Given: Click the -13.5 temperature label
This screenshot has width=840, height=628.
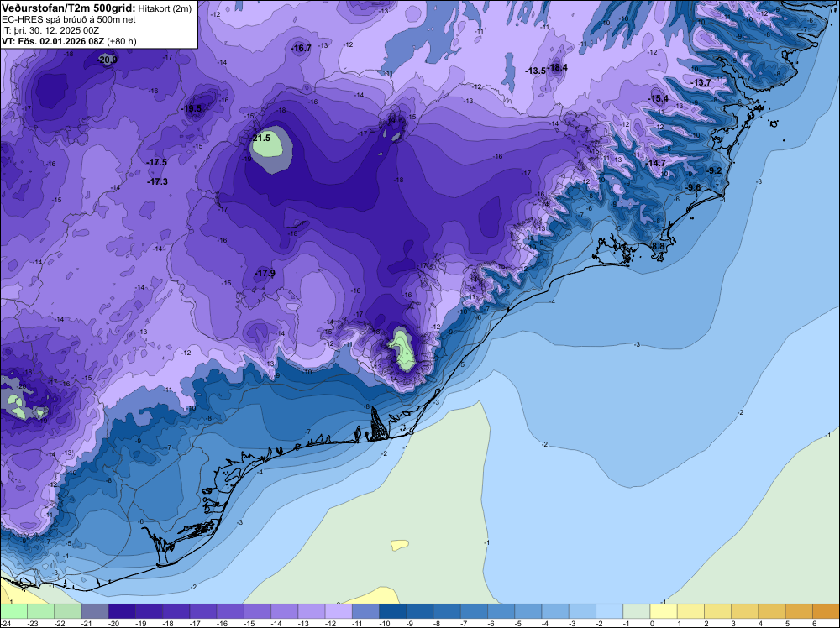Looking at the screenshot, I should click(535, 71).
